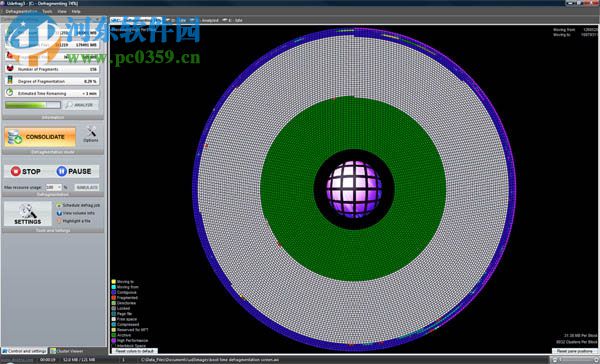Click Reset colors to default
600x364 pixels.
pyautogui.click(x=135, y=351)
